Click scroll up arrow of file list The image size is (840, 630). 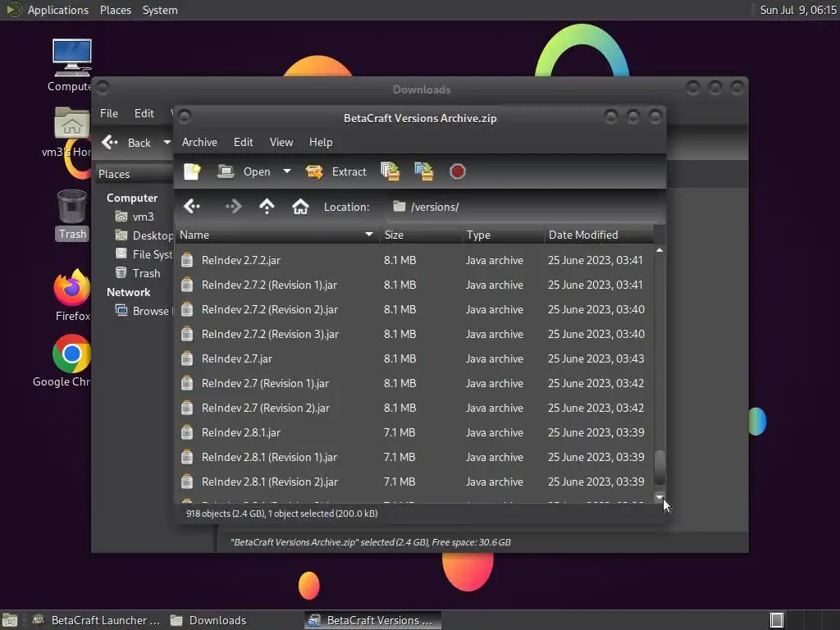pos(660,250)
